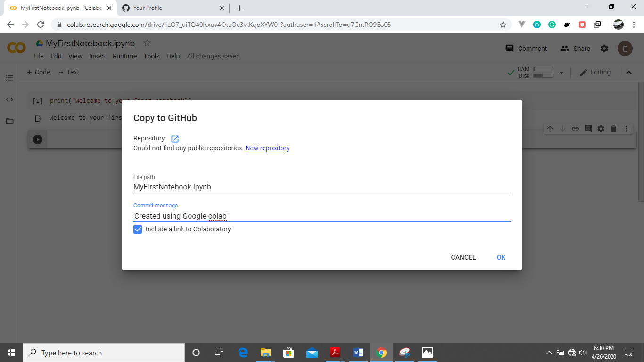The image size is (644, 362).
Task: Open Chrome menu three dots
Action: click(x=634, y=25)
